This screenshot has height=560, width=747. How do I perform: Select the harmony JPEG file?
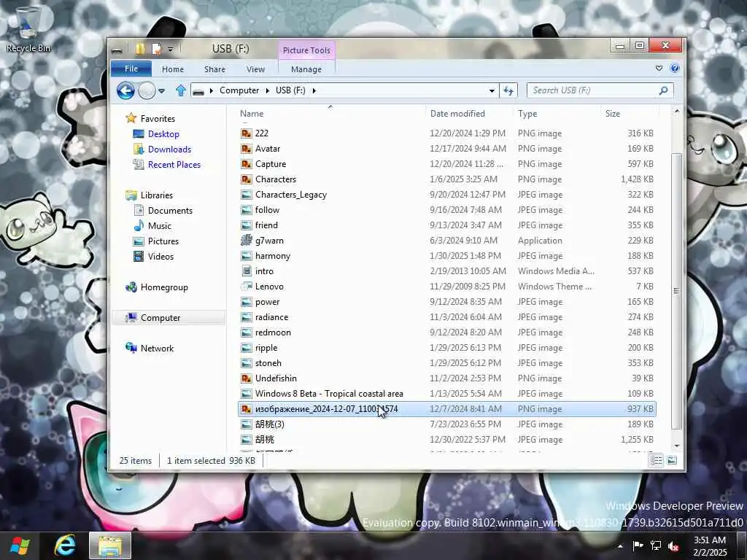pos(447,256)
